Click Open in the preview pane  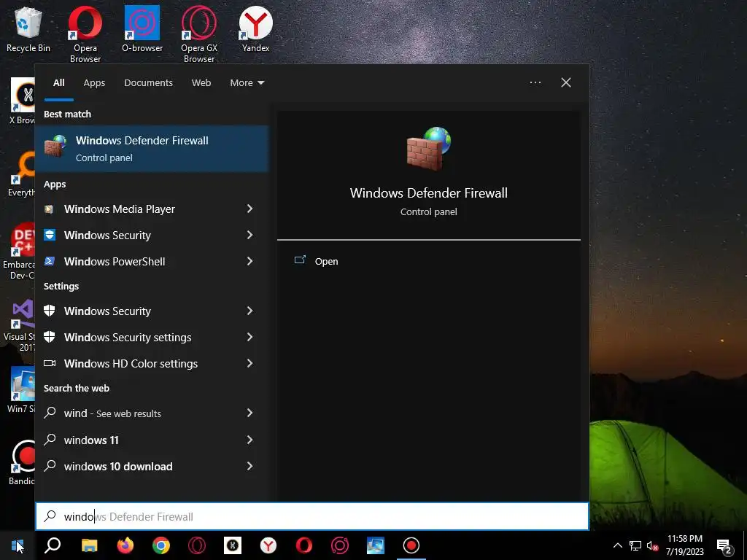[x=317, y=261]
